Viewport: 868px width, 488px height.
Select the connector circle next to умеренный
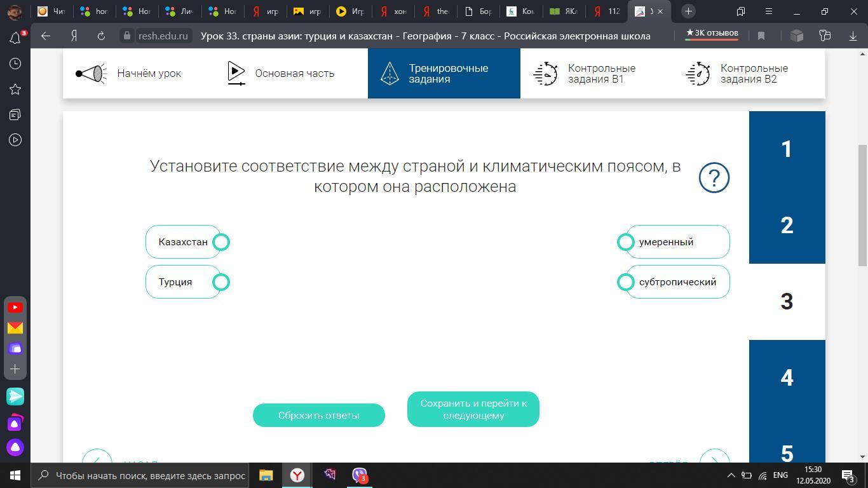pyautogui.click(x=626, y=242)
